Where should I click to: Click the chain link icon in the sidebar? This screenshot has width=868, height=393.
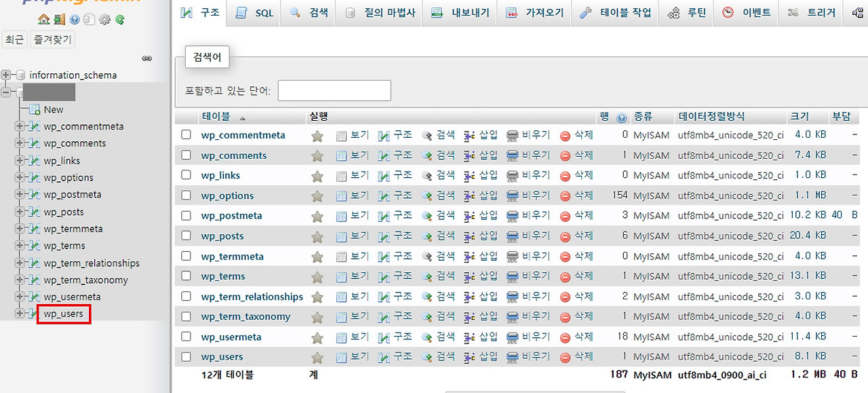(x=147, y=59)
